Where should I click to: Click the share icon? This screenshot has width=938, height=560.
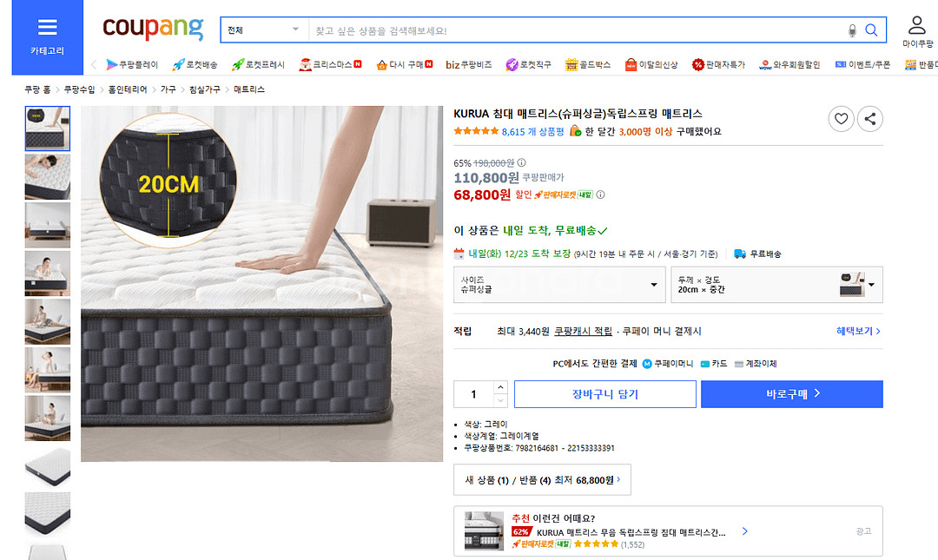(x=870, y=119)
